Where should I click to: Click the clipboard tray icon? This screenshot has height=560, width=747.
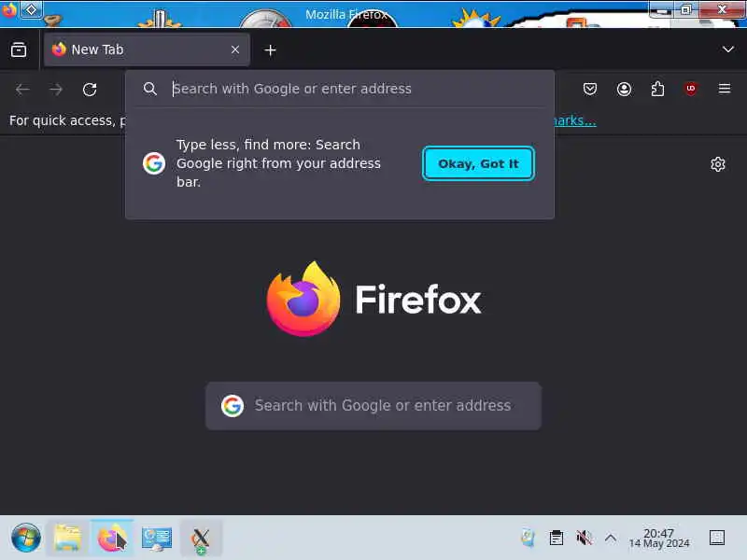pyautogui.click(x=556, y=539)
